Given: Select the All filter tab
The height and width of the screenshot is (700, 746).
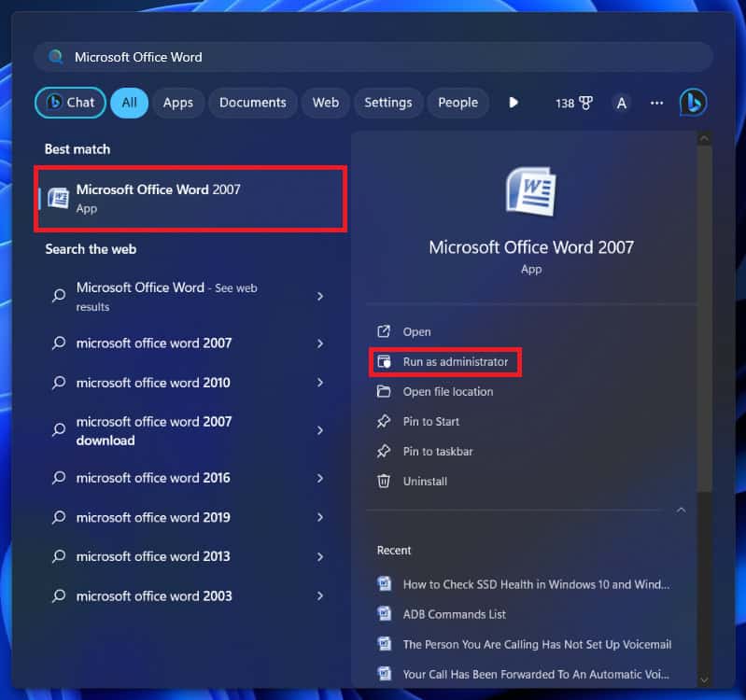Looking at the screenshot, I should (130, 103).
